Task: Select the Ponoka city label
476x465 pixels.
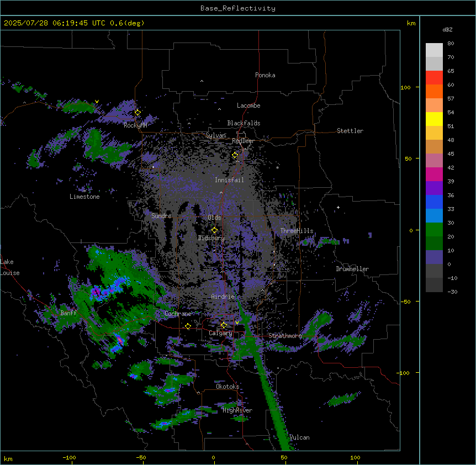Action: [265, 75]
